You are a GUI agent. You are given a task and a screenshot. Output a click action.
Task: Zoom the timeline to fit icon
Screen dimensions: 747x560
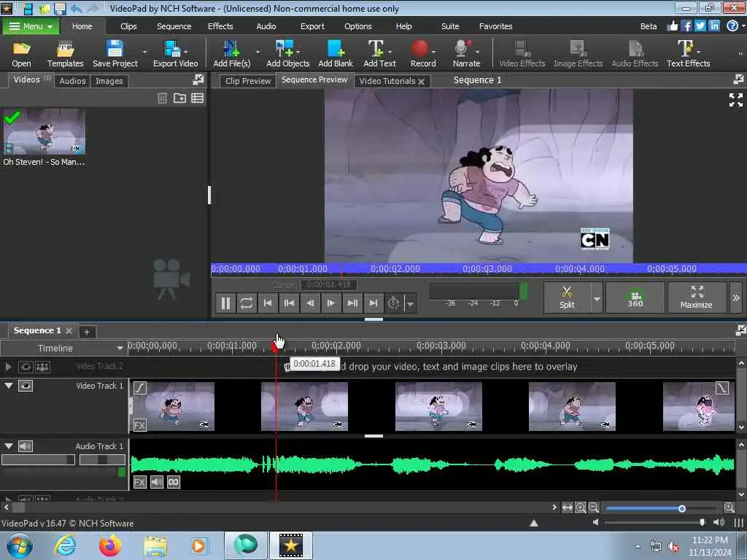567,507
